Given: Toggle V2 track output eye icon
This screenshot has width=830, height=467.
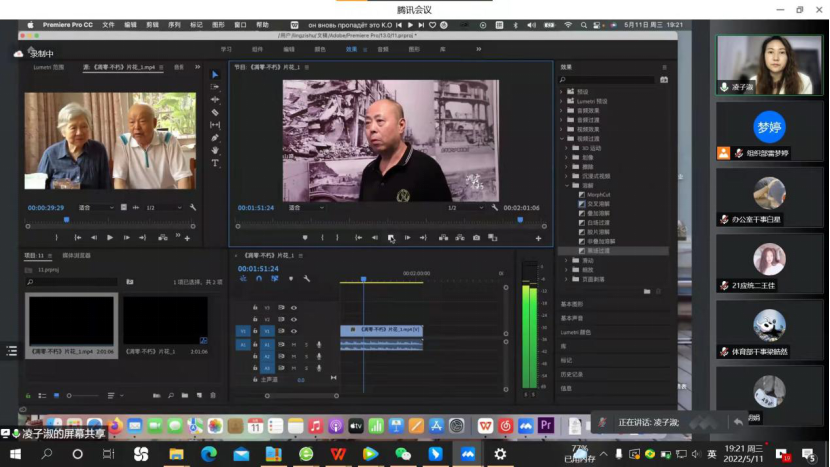Looking at the screenshot, I should point(294,319).
